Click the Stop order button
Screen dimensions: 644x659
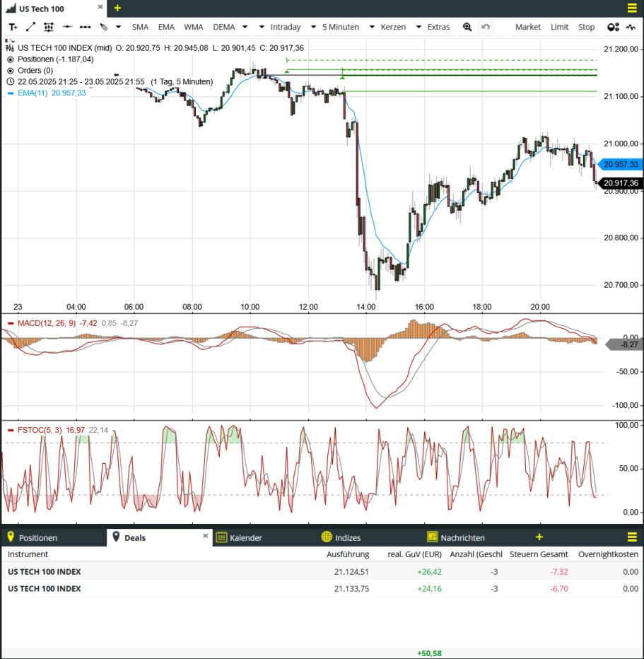pyautogui.click(x=587, y=27)
